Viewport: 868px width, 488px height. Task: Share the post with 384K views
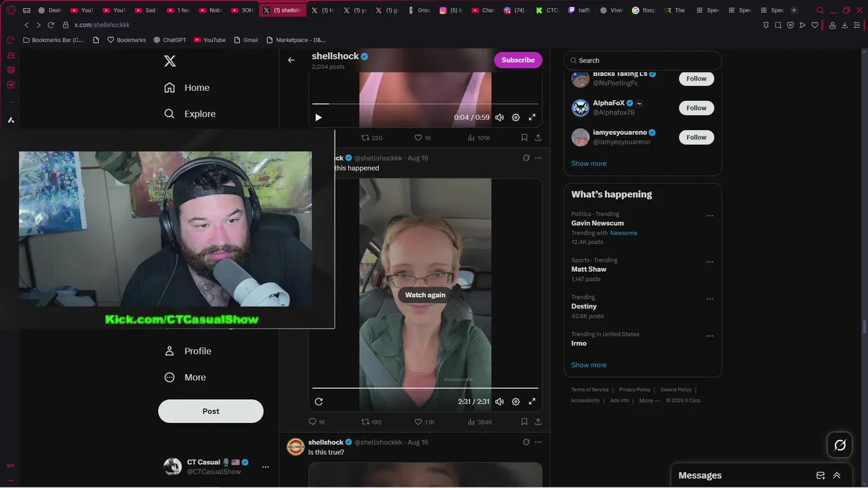pyautogui.click(x=538, y=422)
